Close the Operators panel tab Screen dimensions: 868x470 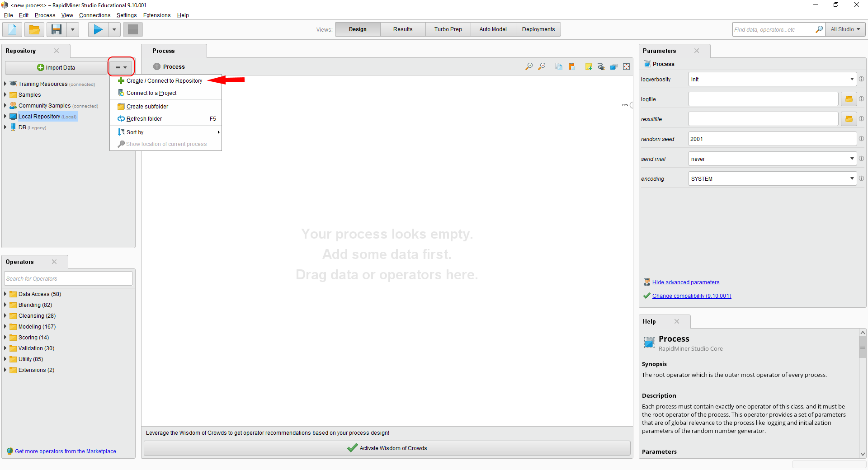[54, 262]
